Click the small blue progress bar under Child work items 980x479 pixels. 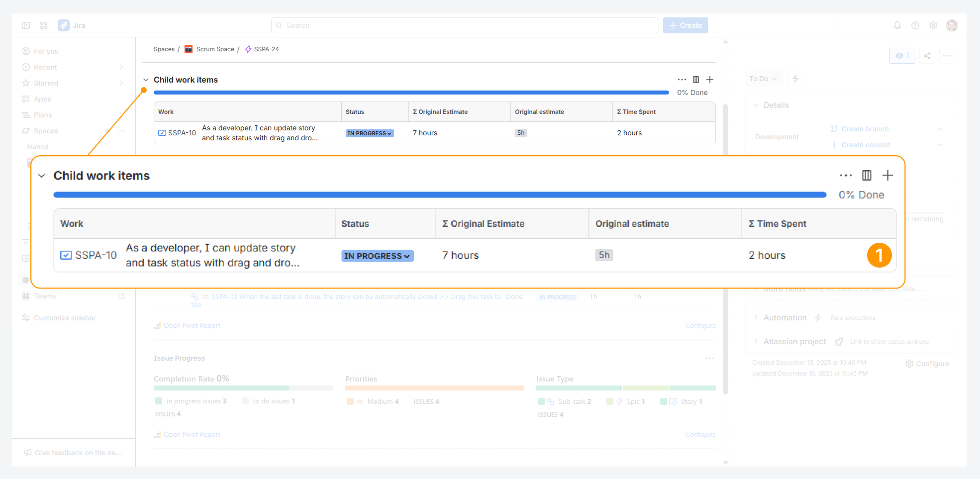coord(411,93)
